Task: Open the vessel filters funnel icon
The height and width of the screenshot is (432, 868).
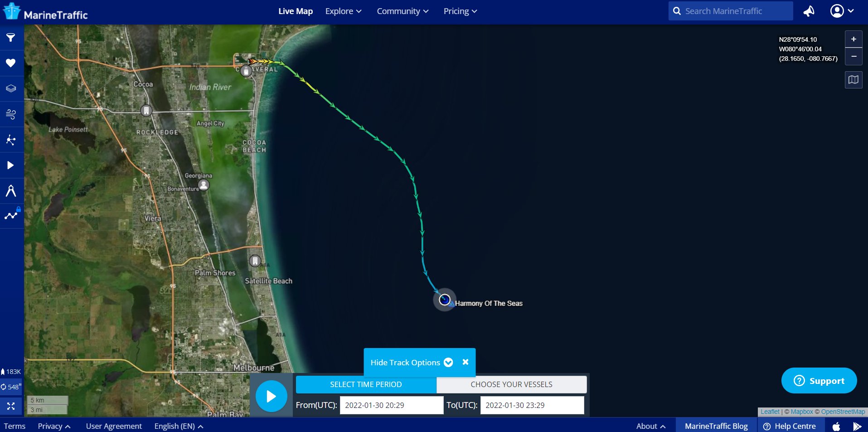Action: click(x=11, y=38)
